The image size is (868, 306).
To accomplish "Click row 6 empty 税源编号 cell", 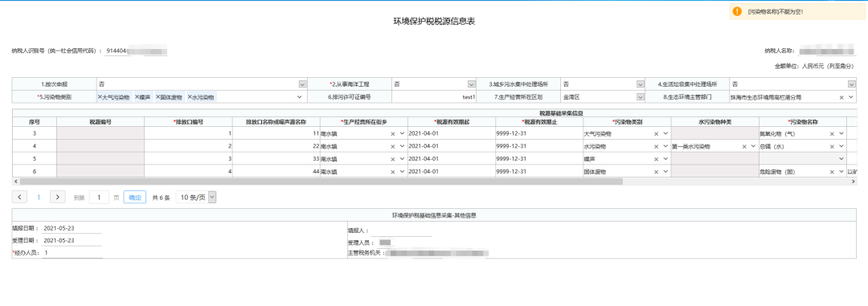I will coord(100,172).
